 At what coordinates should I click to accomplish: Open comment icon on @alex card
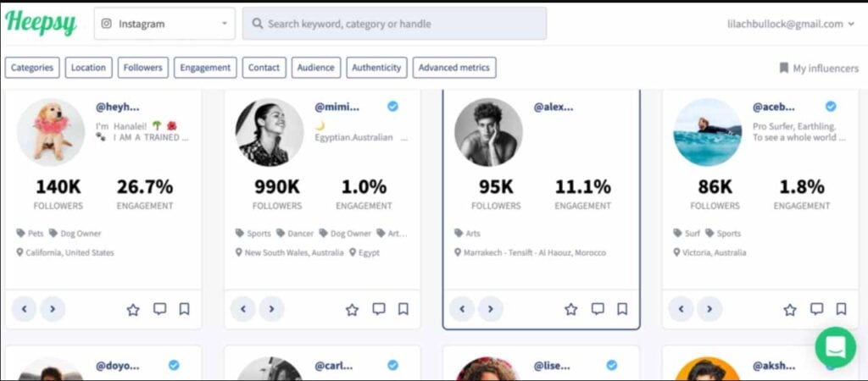click(x=598, y=310)
